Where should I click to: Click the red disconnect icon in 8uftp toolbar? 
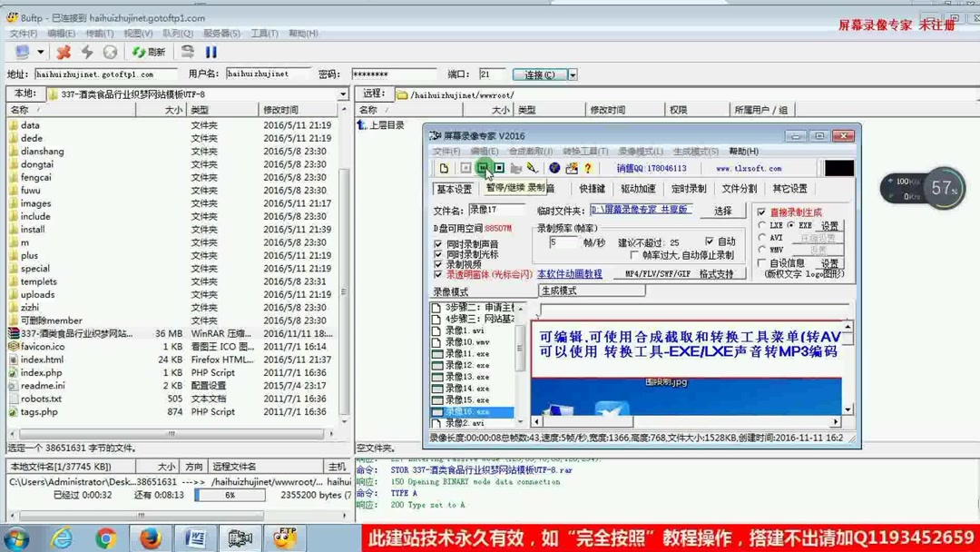[x=65, y=52]
